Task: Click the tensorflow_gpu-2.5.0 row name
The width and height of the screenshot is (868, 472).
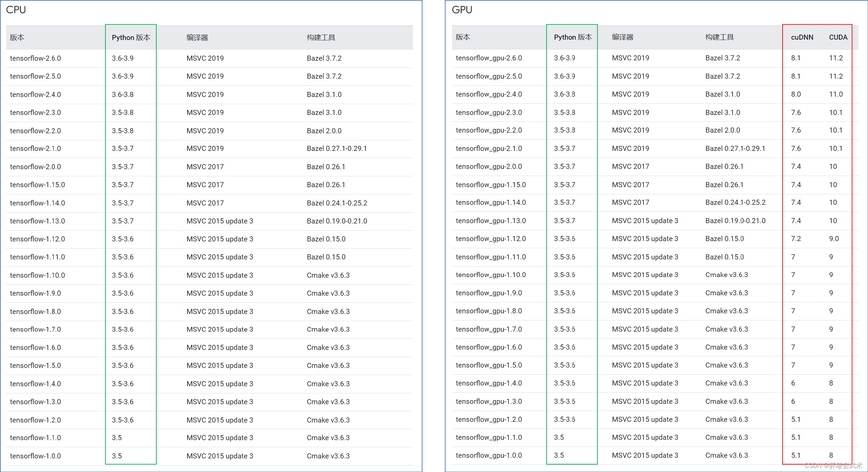Action: coord(489,76)
